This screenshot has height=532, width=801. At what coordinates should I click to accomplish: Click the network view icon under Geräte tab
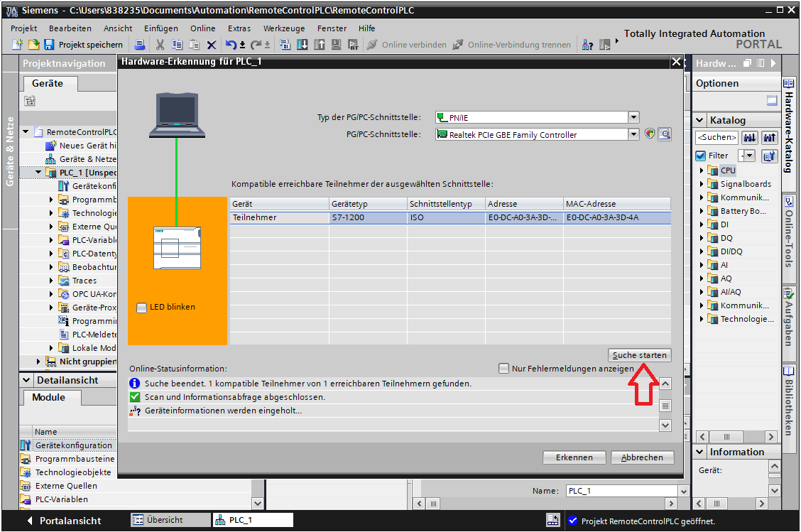30,101
